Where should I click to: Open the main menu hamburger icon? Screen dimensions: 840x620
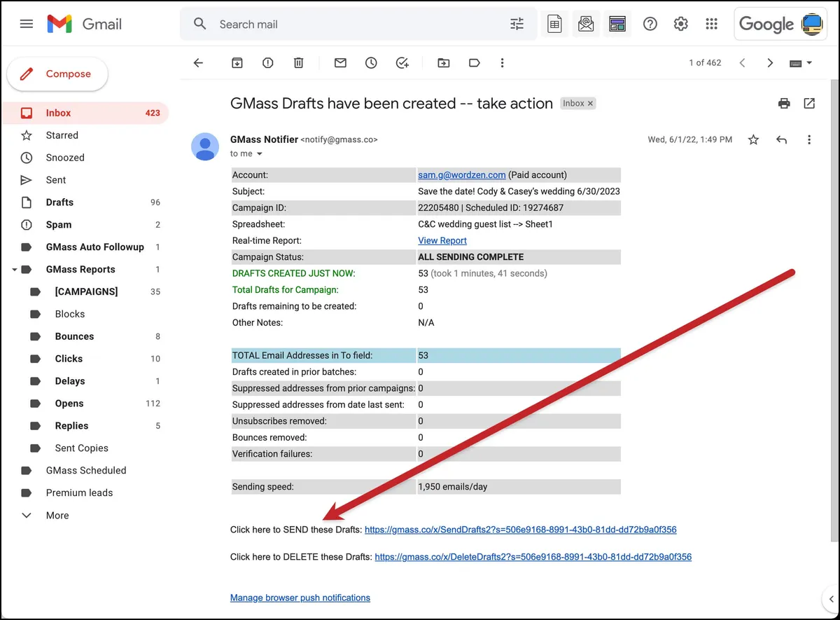click(x=27, y=24)
